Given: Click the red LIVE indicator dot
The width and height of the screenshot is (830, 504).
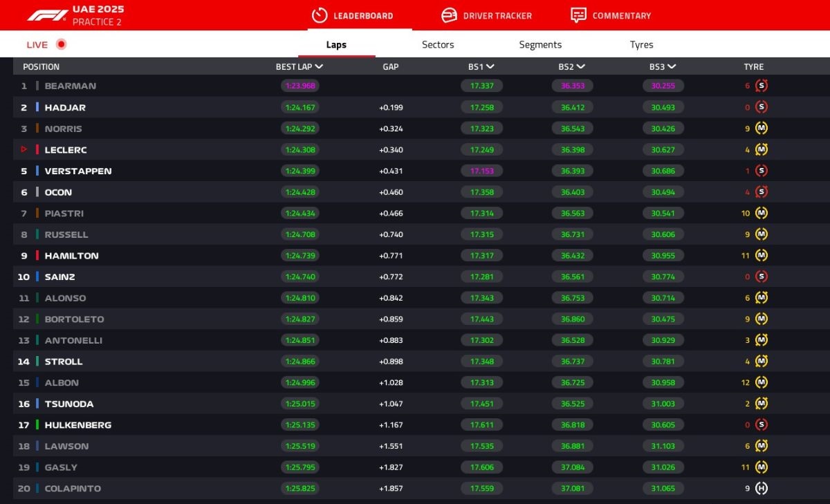Looking at the screenshot, I should click(61, 45).
